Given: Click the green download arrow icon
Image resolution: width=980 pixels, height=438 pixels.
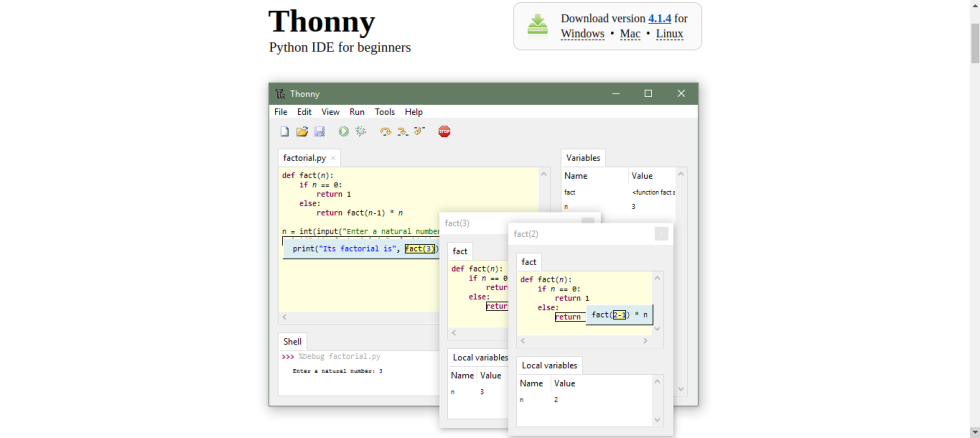Looking at the screenshot, I should [538, 25].
